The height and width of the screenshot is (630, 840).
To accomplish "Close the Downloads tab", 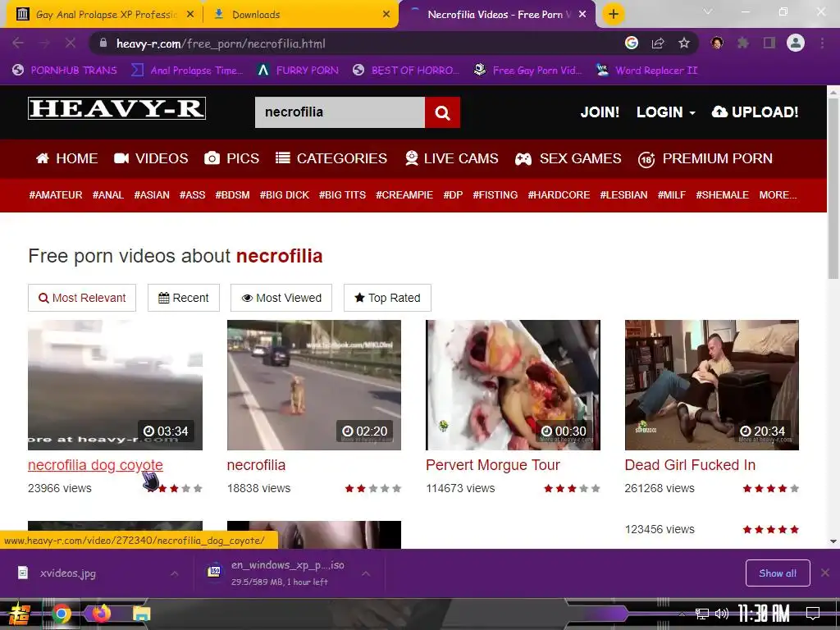I will point(386,15).
